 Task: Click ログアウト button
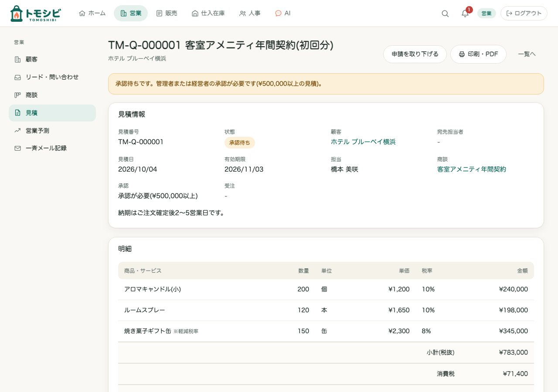point(524,14)
